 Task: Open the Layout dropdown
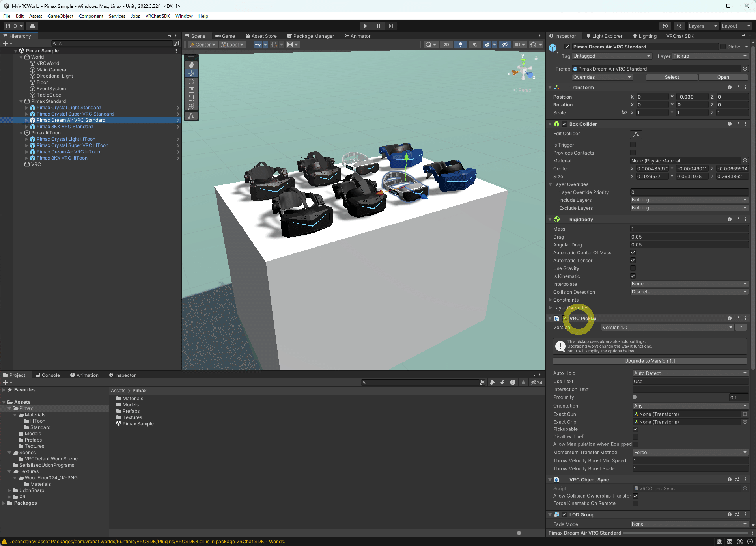(736, 26)
